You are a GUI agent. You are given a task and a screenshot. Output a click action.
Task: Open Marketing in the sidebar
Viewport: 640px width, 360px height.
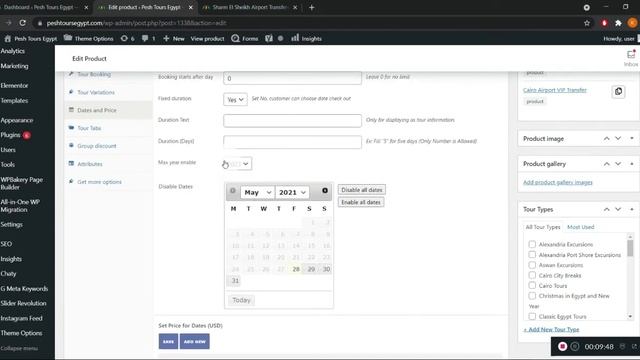tap(14, 66)
